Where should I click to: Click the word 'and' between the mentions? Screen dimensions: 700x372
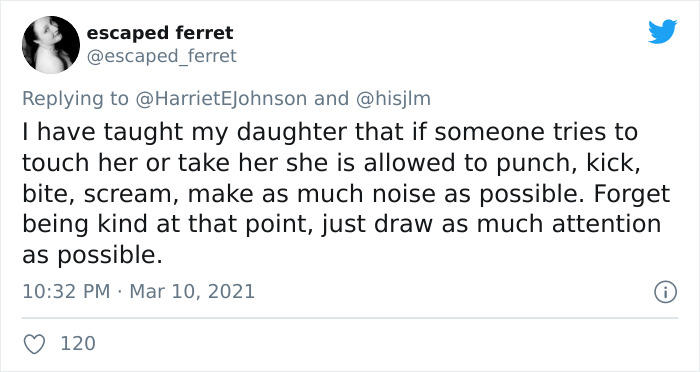pyautogui.click(x=332, y=99)
